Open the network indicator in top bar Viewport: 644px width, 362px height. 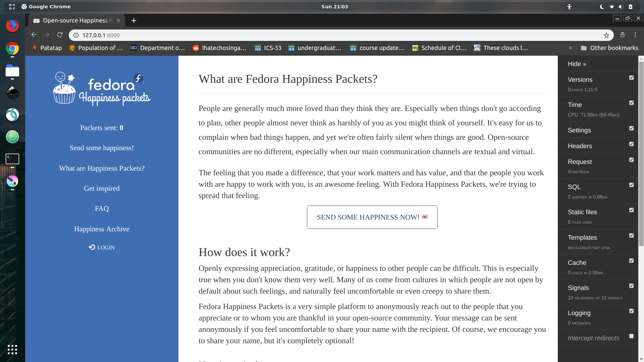pyautogui.click(x=612, y=7)
